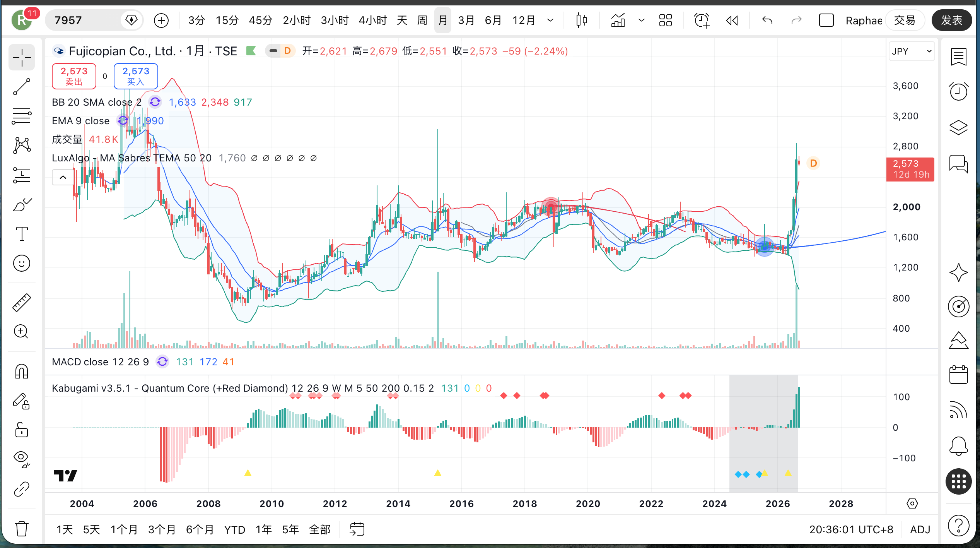Open the apps grid menu button
The width and height of the screenshot is (980, 548).
point(959,481)
